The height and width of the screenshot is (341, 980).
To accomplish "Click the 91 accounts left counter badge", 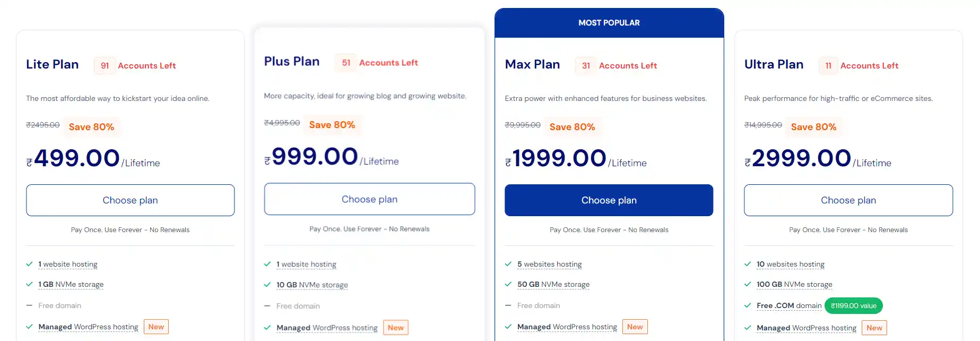I will tap(105, 66).
